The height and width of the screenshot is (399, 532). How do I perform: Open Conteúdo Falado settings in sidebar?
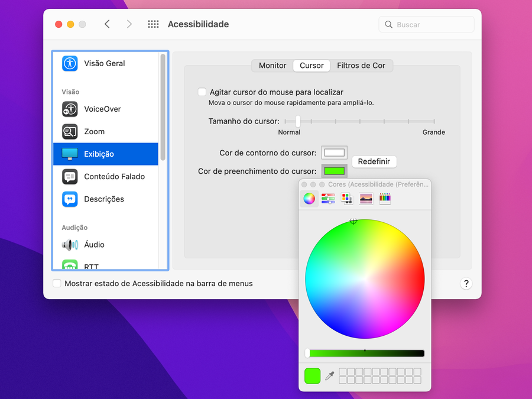point(113,177)
